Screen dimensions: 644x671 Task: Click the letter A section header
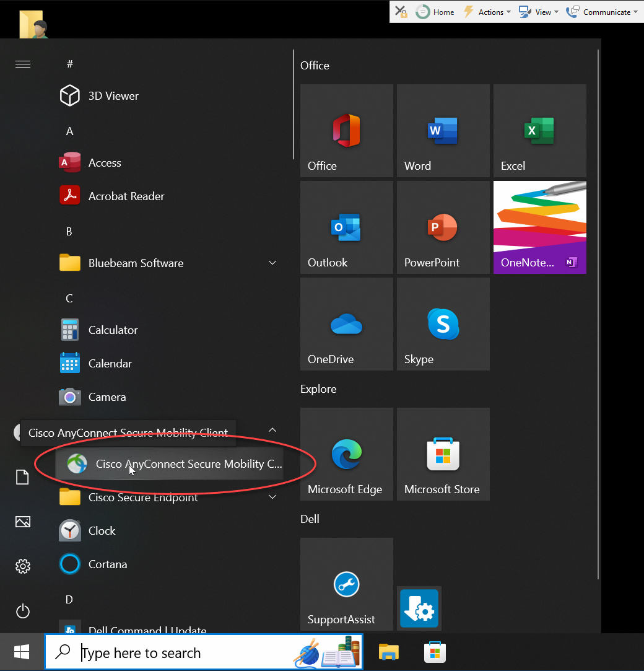pos(70,131)
